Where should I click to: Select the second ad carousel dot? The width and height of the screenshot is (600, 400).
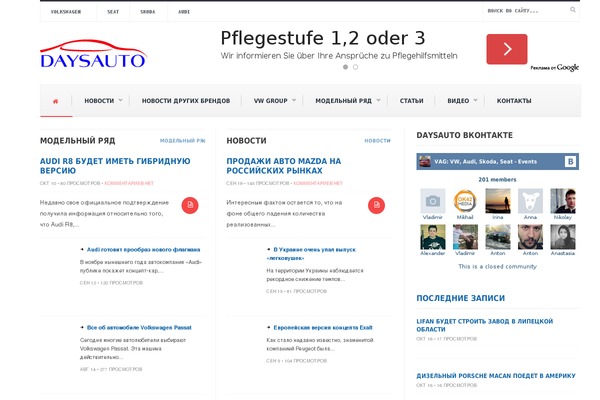(x=355, y=67)
